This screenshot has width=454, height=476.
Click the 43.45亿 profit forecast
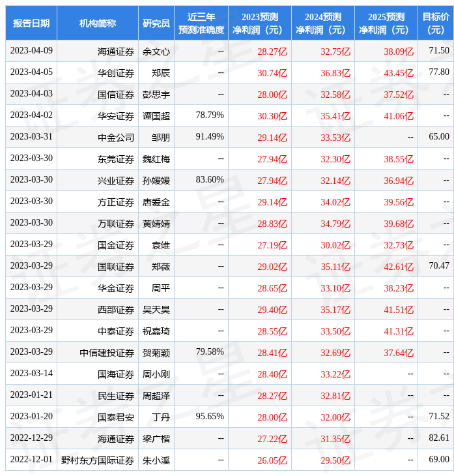pyautogui.click(x=399, y=73)
